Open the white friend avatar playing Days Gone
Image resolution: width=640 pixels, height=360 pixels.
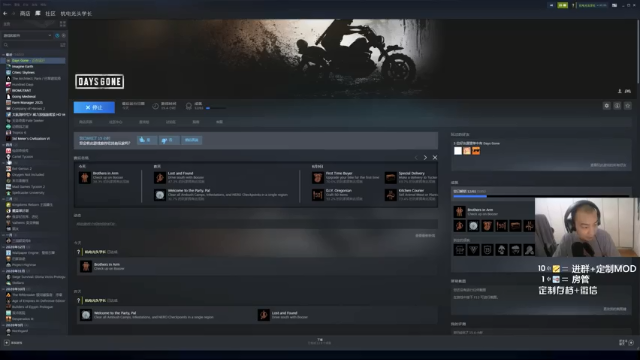point(458,151)
